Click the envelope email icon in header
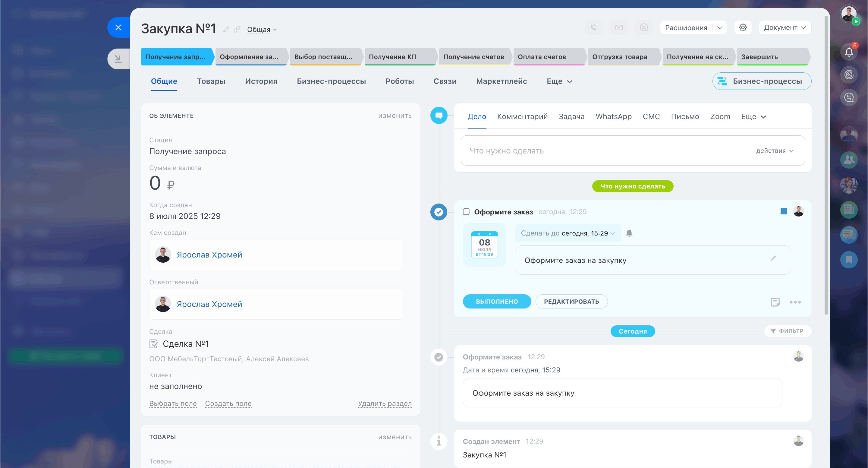 pyautogui.click(x=619, y=27)
